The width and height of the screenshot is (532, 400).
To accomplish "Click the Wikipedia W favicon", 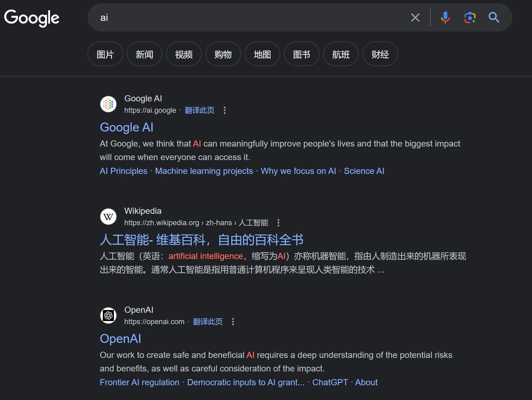I will tap(108, 217).
